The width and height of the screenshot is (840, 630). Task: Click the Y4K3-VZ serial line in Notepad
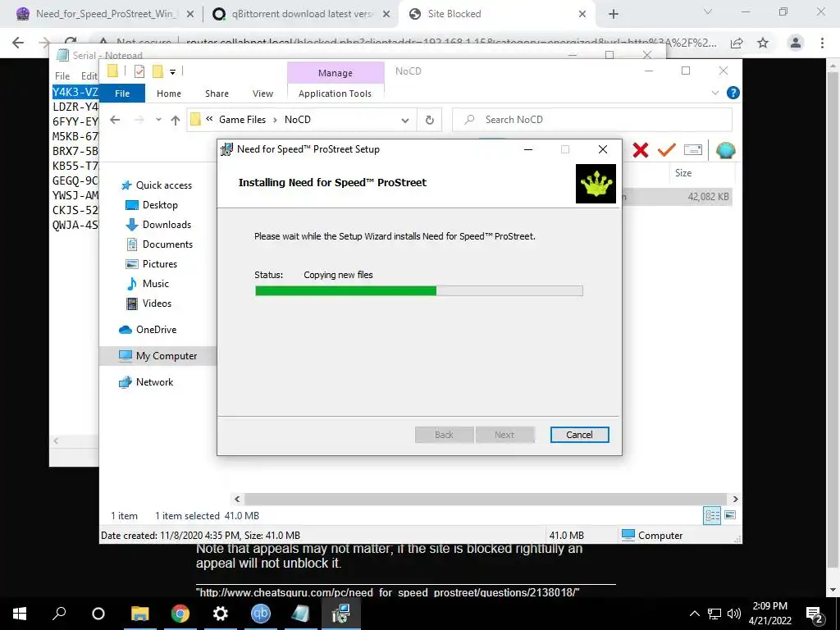coord(75,92)
